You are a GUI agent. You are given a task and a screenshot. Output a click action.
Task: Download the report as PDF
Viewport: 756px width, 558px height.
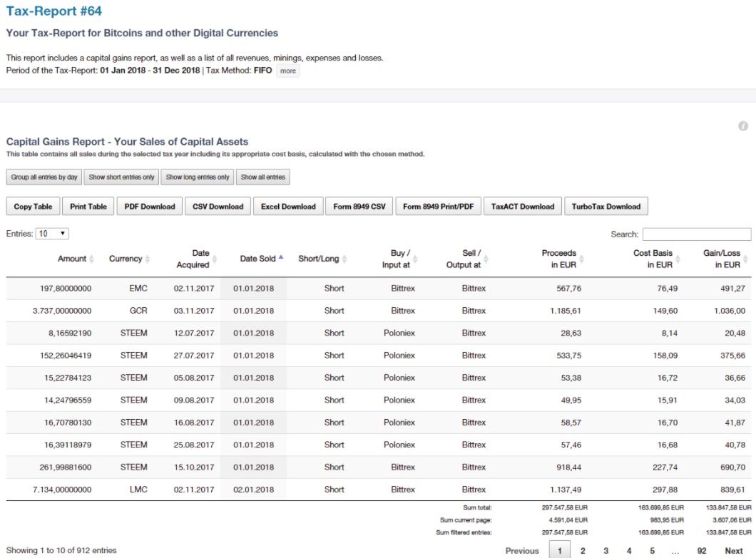tap(149, 206)
